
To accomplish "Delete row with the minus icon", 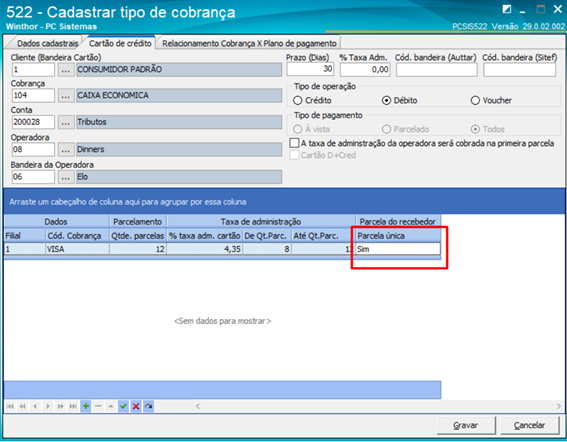I will coord(98,407).
